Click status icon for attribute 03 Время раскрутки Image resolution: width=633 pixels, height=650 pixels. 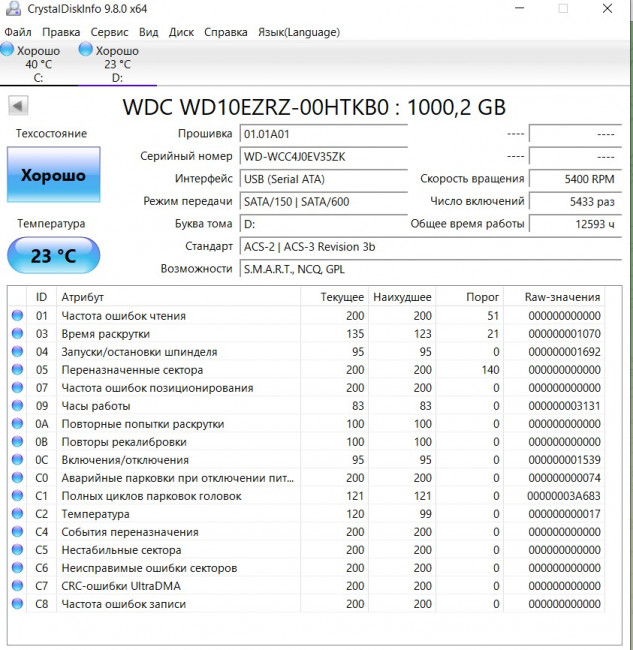click(17, 333)
